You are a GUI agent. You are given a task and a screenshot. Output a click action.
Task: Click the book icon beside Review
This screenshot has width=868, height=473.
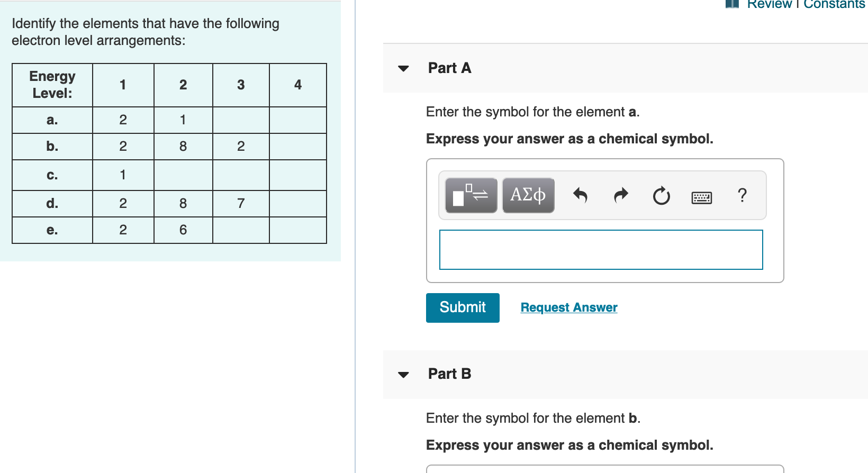[x=732, y=4]
